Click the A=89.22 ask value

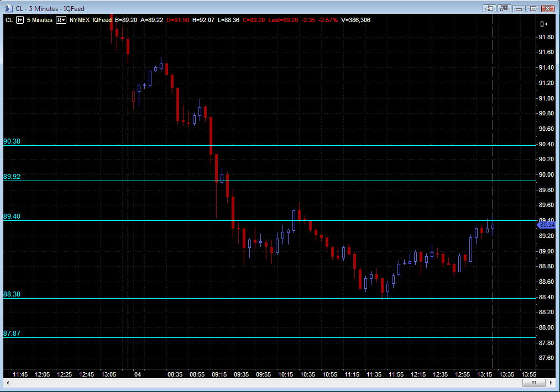(152, 20)
